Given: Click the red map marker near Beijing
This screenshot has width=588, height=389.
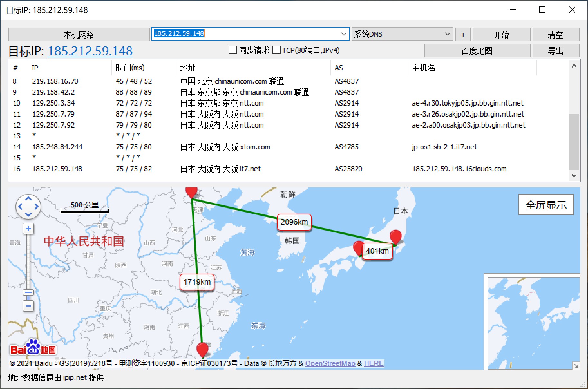Looking at the screenshot, I should [192, 193].
